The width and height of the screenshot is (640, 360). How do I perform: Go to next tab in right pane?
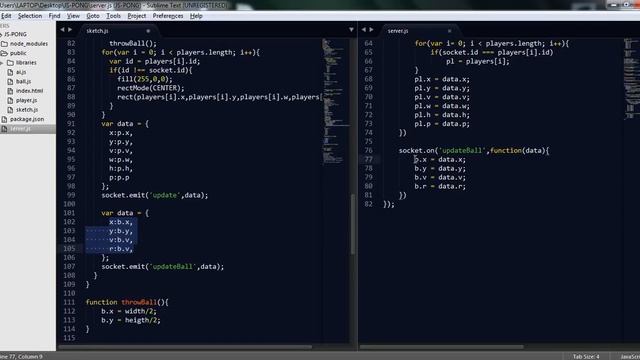371,30
